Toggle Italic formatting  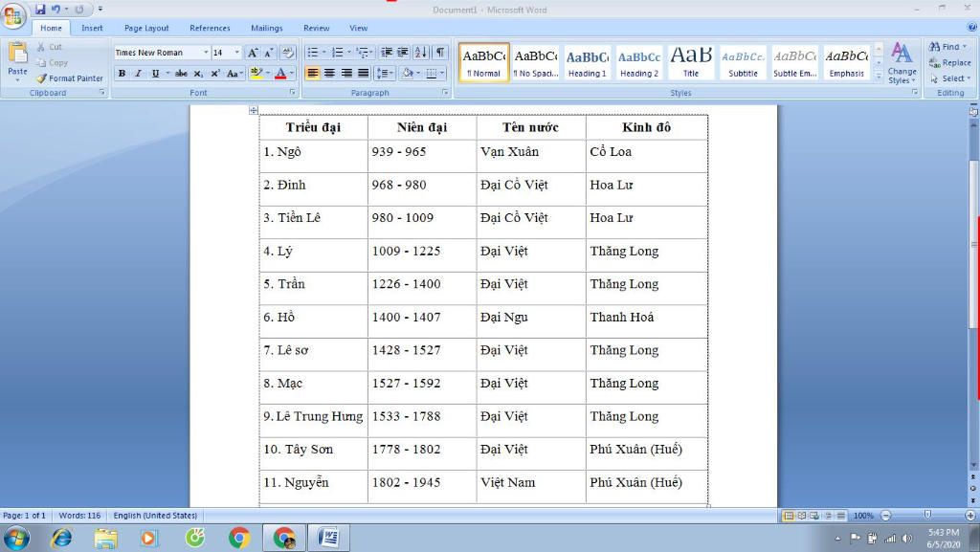[x=138, y=74]
